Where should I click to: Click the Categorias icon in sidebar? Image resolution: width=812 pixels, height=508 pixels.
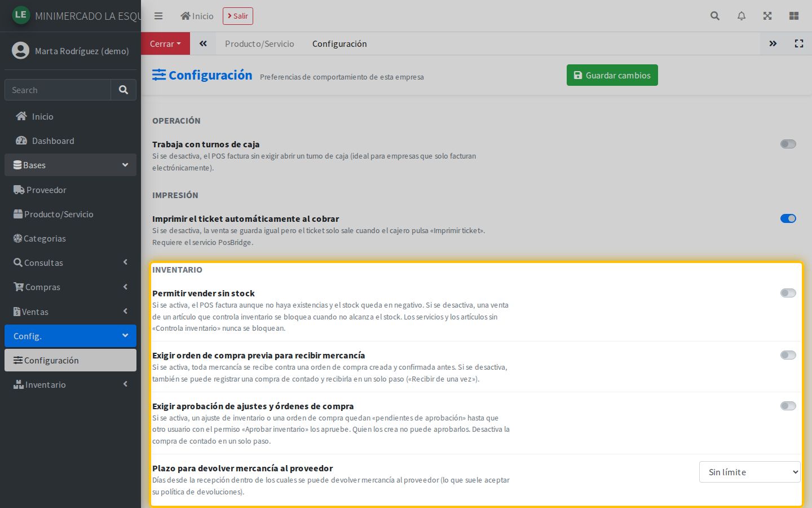pyautogui.click(x=17, y=238)
